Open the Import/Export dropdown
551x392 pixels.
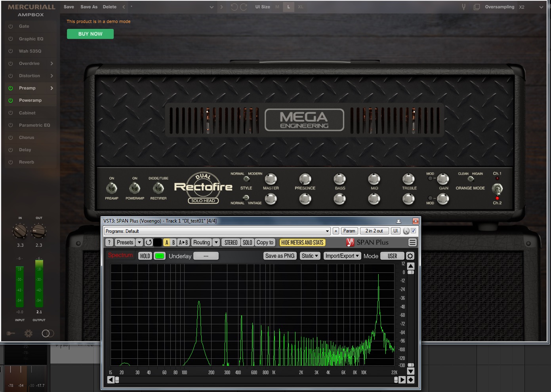(342, 256)
